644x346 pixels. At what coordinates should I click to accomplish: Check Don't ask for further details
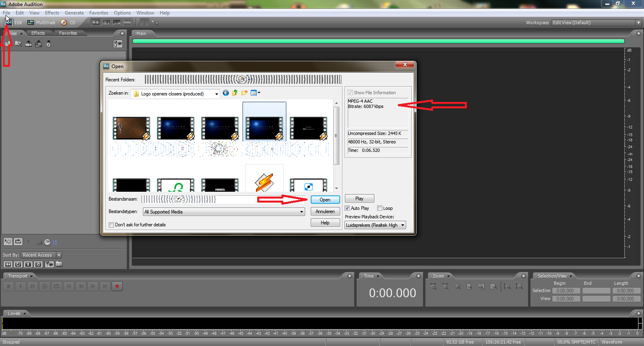111,225
